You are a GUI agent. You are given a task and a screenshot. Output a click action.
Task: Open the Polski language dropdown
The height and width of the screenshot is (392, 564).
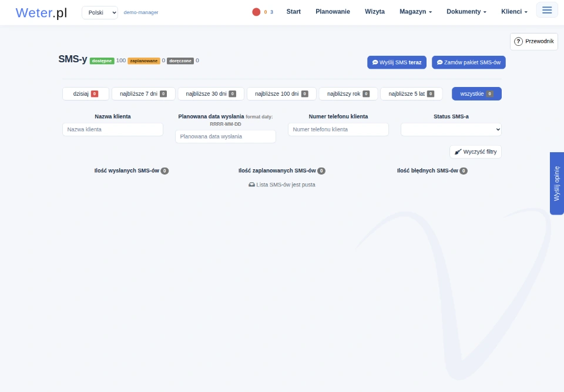[x=100, y=12]
